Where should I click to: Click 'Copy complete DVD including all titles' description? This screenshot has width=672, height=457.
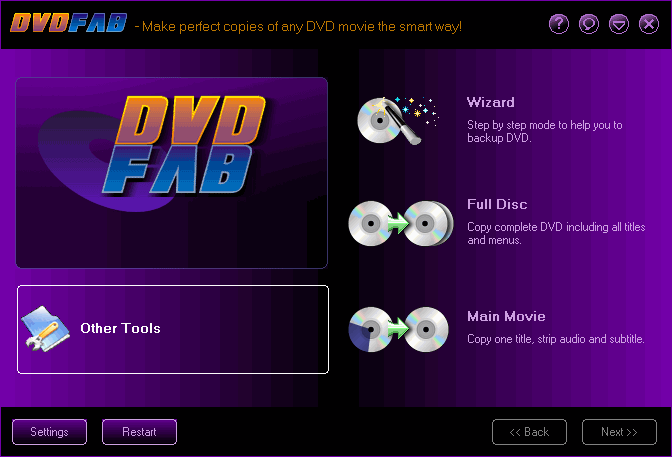point(556,227)
